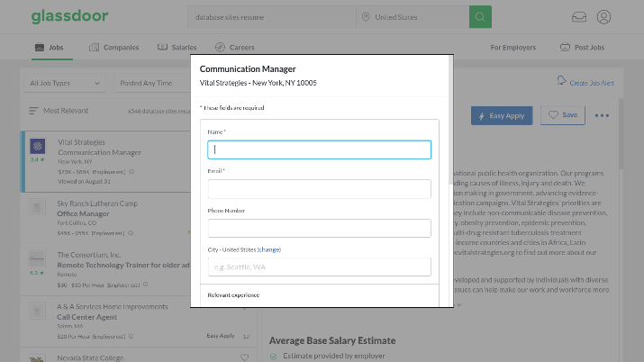Click the Email input field
The height and width of the screenshot is (362, 644).
click(319, 189)
